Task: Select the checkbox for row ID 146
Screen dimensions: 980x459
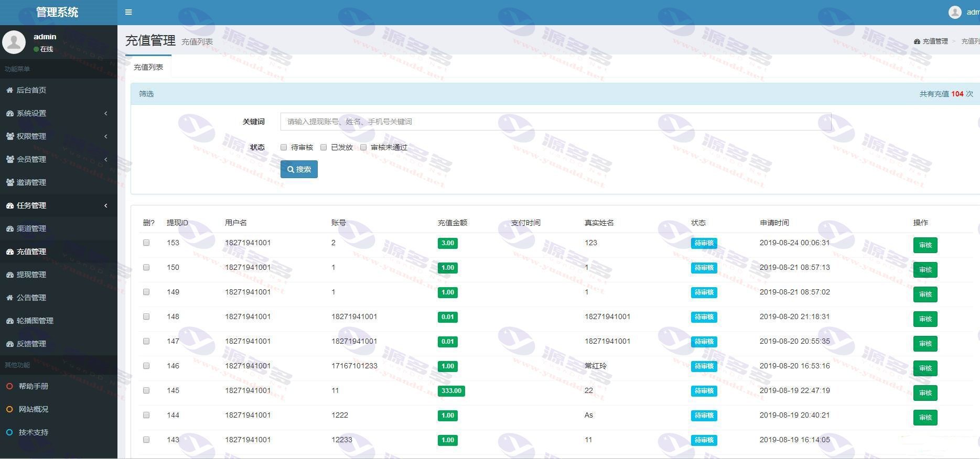Action: click(x=146, y=366)
